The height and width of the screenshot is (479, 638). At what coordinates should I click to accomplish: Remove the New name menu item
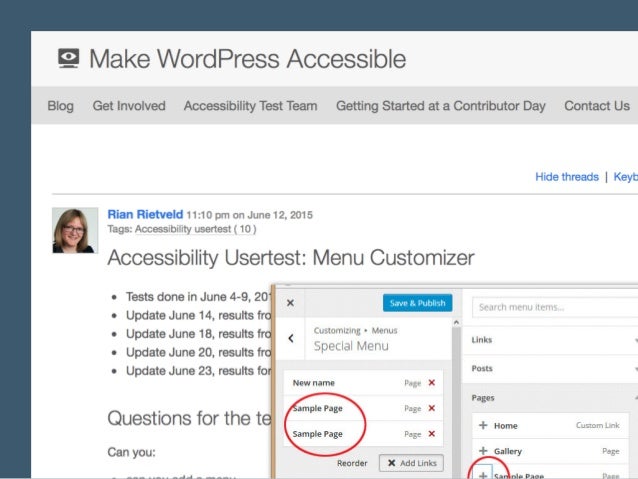pyautogui.click(x=432, y=383)
